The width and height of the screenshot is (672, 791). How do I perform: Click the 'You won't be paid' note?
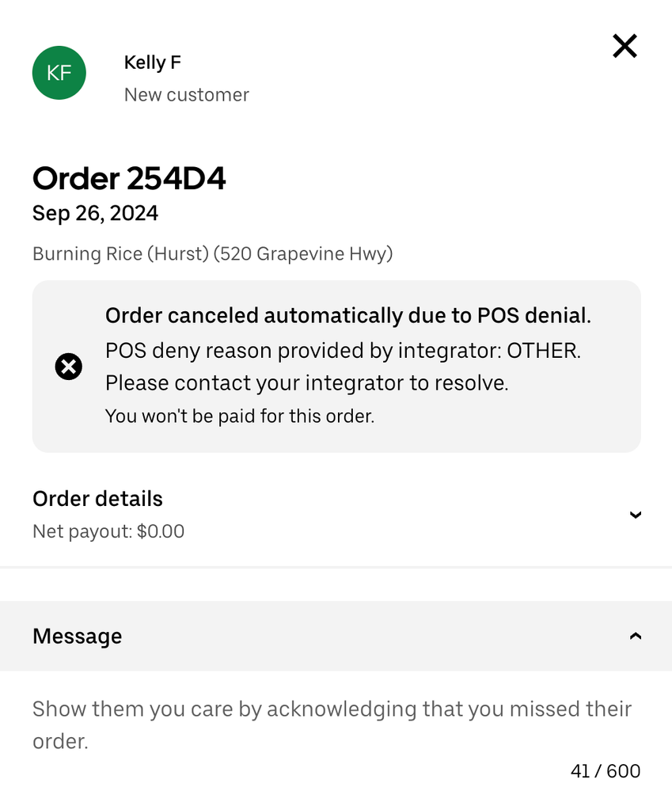coord(239,416)
